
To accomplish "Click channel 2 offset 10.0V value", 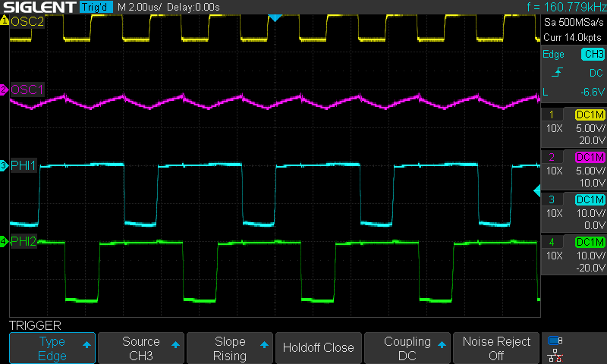I will (x=592, y=183).
